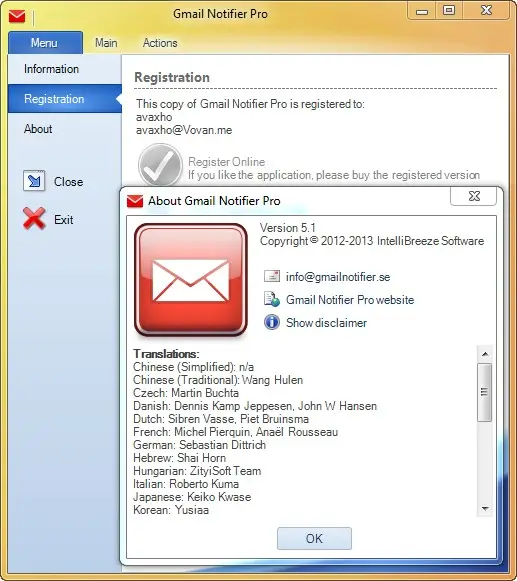Click the blue Close arrow icon in sidebar
The image size is (517, 581).
click(34, 181)
